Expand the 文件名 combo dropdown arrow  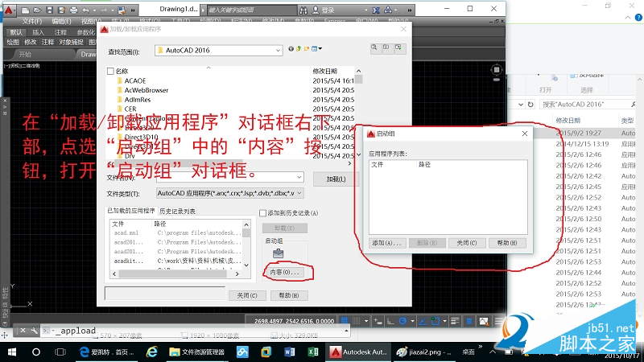(299, 177)
